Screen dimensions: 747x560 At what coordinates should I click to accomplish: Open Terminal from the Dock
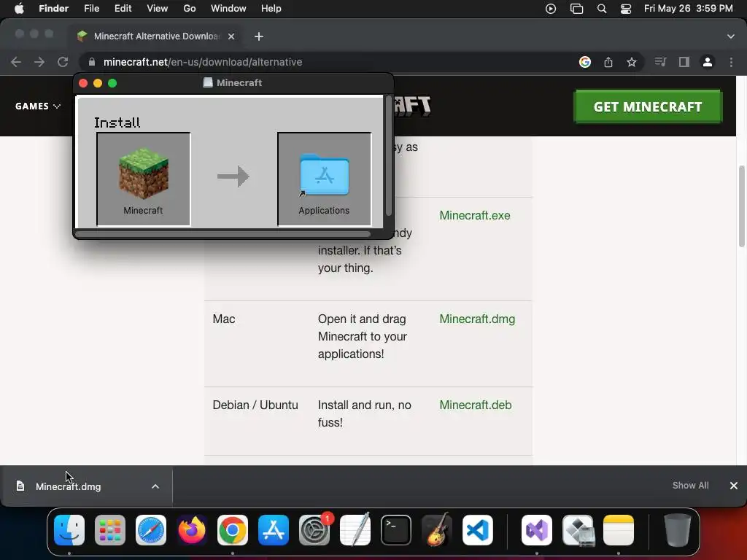[x=396, y=530]
